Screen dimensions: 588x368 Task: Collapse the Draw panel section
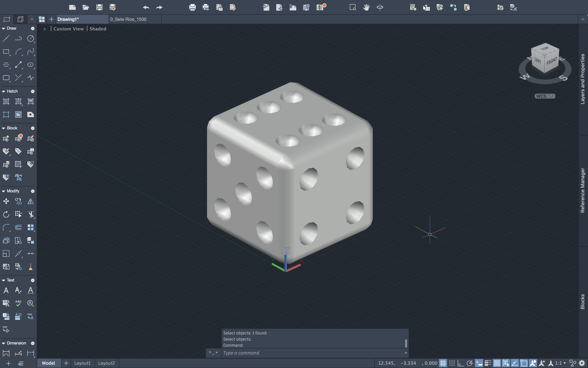3,28
